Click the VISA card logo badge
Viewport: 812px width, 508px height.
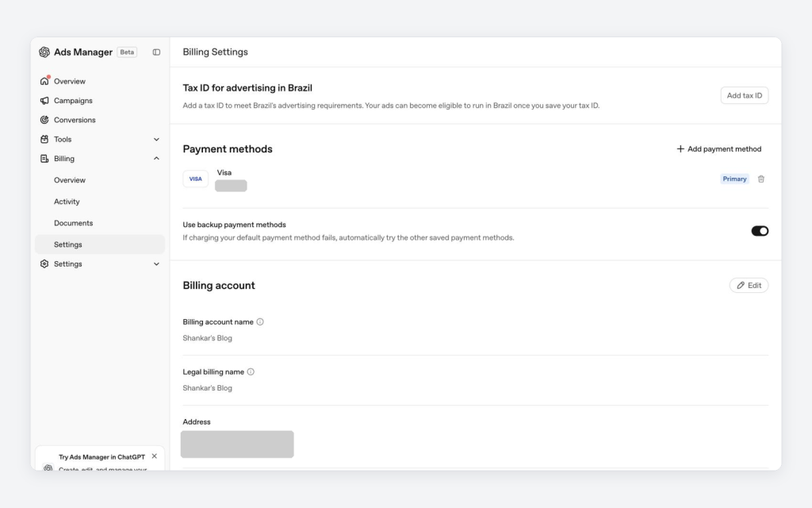coord(196,179)
